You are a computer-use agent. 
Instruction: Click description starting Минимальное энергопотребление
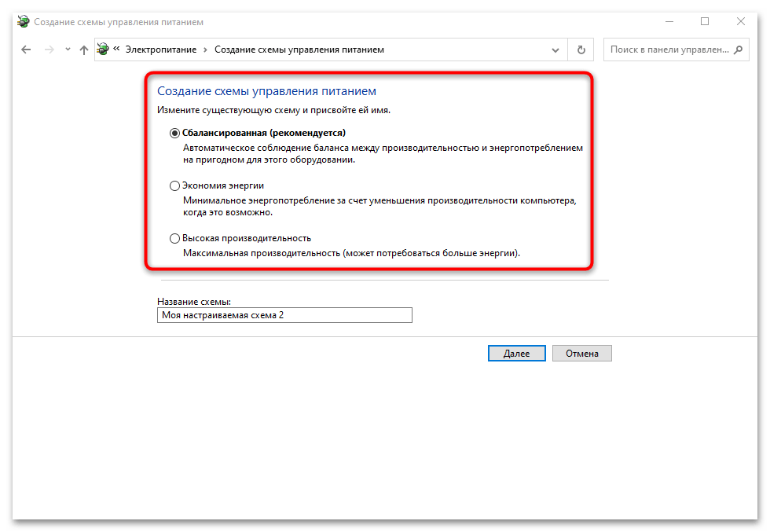[379, 207]
